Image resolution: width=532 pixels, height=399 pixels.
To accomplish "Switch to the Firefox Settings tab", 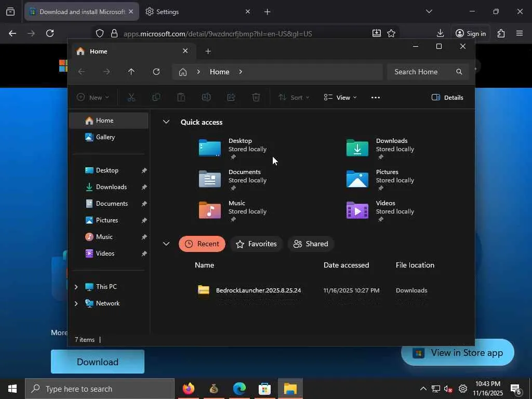I will [x=197, y=11].
